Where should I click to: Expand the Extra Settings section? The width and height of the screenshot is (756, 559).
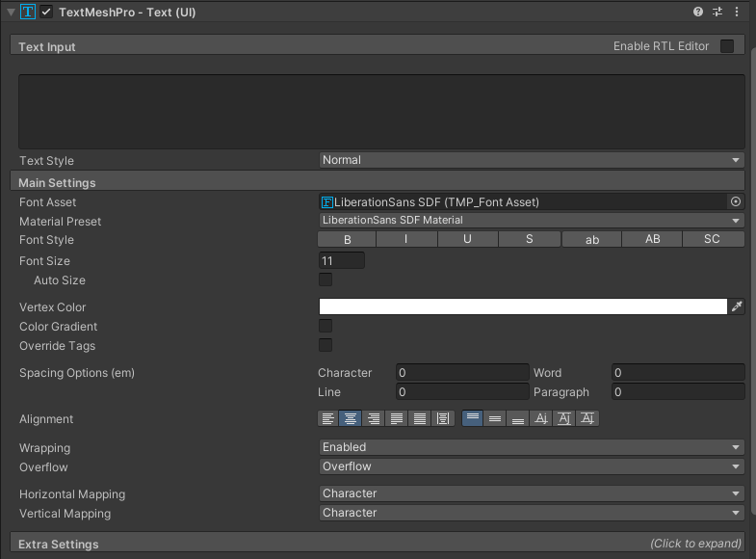(x=378, y=544)
